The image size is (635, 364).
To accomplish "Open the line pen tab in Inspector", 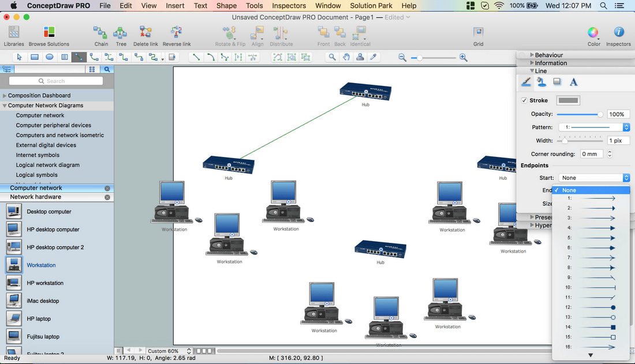I will point(526,82).
